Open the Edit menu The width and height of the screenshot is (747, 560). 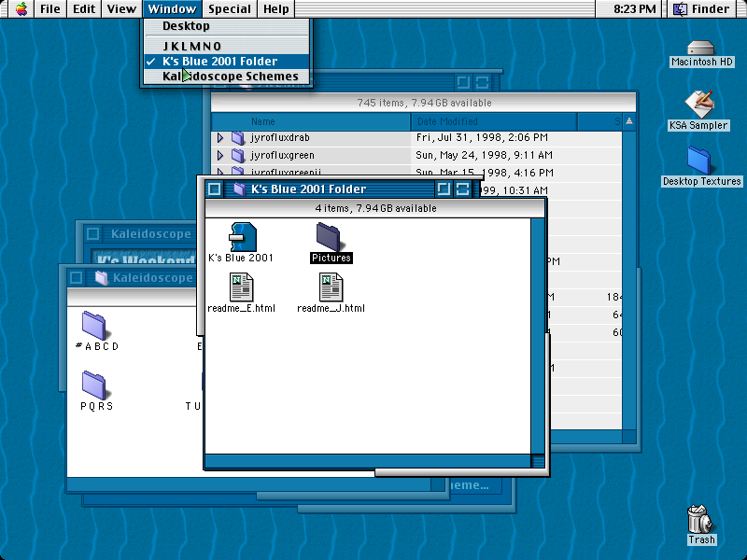click(84, 9)
